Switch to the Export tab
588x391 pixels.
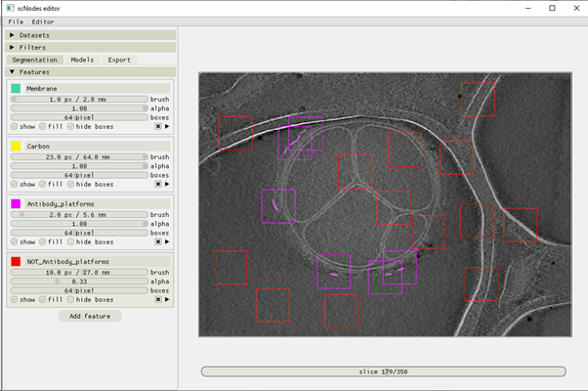tap(119, 60)
